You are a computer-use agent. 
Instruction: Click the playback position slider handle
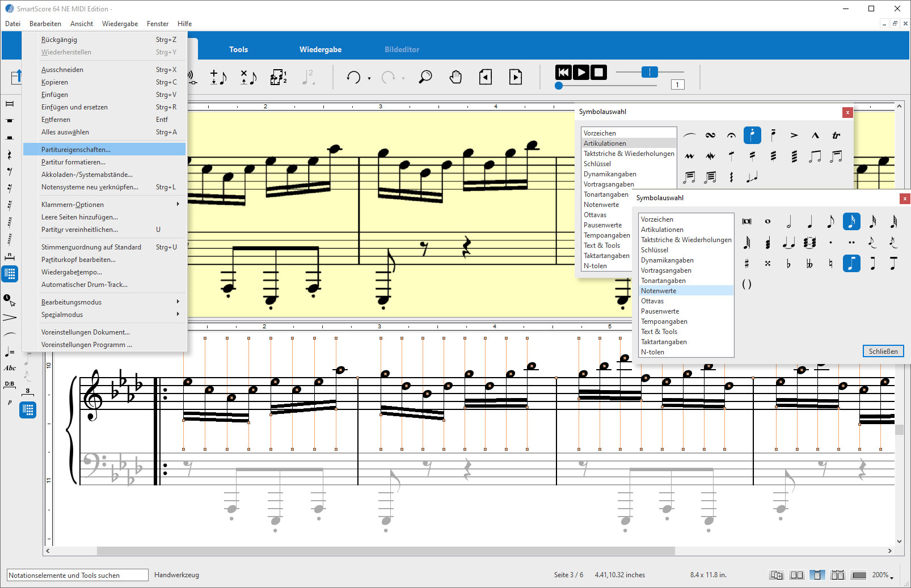coord(559,86)
